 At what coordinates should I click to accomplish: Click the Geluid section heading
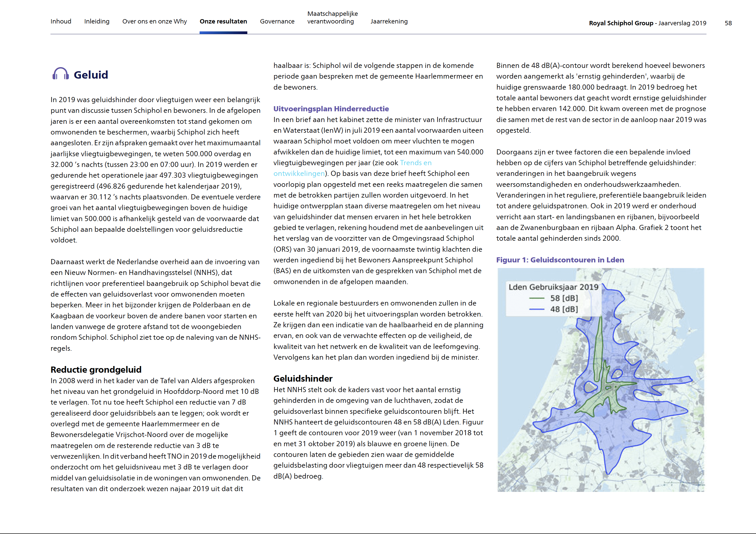coord(91,75)
